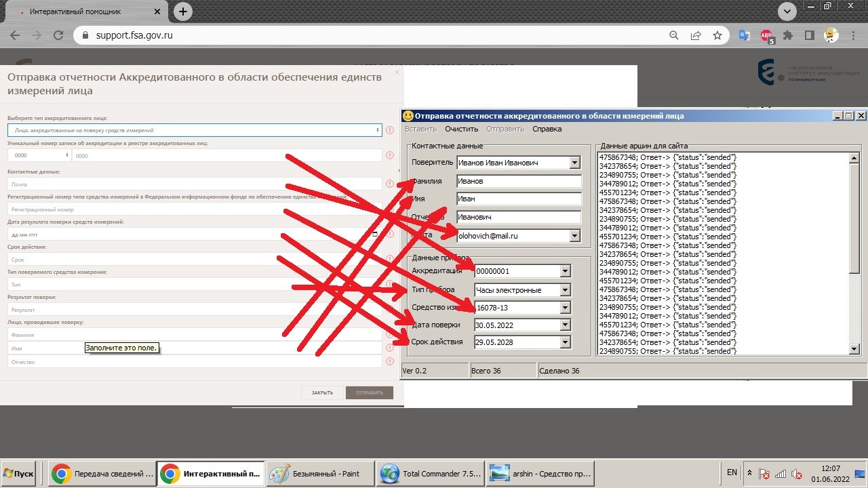Expand the Поверитель dropdown
This screenshot has height=488, width=868.
[575, 163]
